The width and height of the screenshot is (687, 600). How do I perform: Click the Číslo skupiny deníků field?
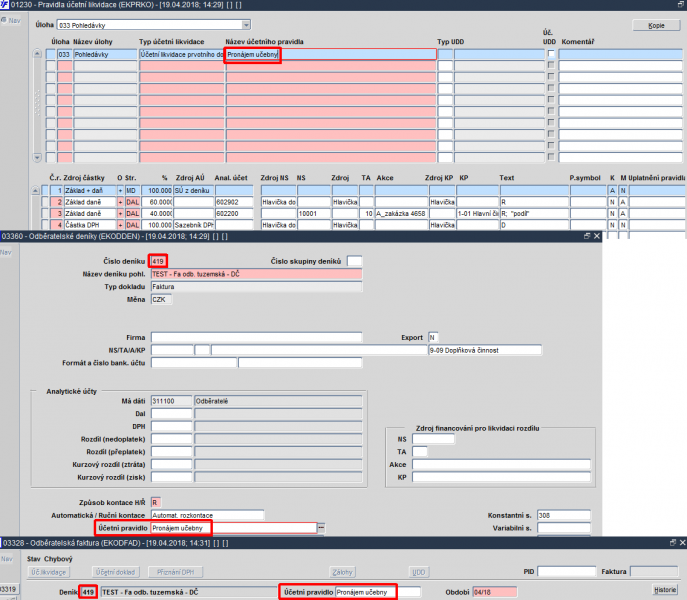click(354, 261)
